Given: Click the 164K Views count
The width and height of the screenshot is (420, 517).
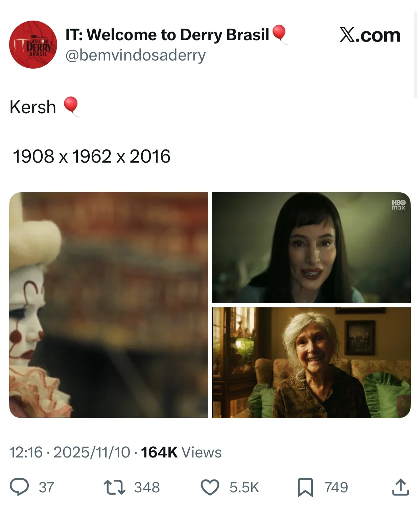Looking at the screenshot, I should click(181, 452).
